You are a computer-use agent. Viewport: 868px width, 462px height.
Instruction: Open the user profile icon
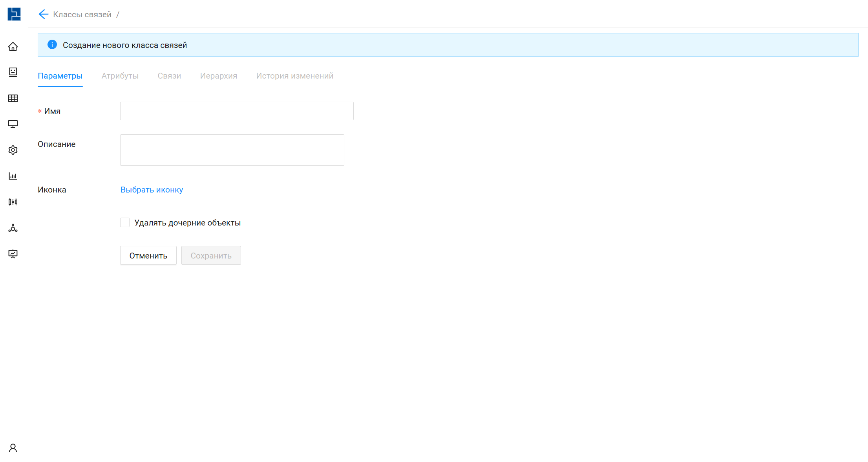13,448
